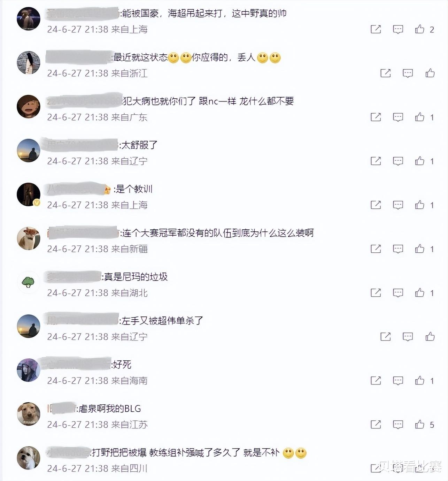Reply to the comment '左手又被超伟单杀了'

pos(408,337)
